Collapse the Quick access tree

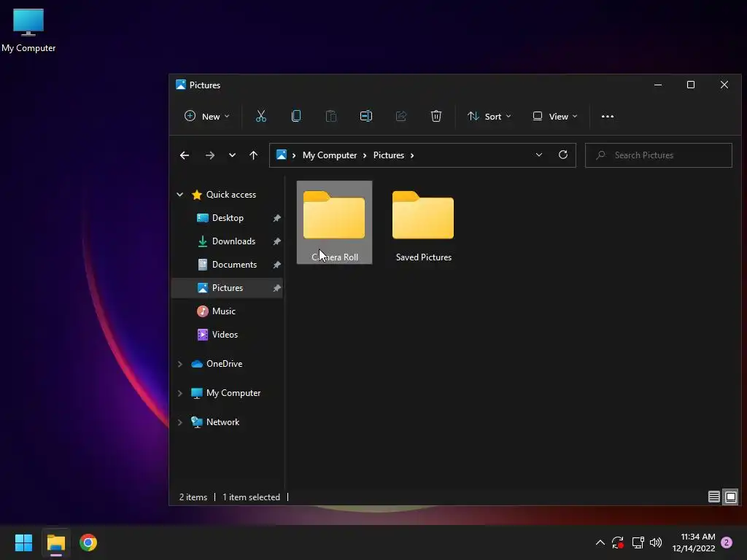179,194
